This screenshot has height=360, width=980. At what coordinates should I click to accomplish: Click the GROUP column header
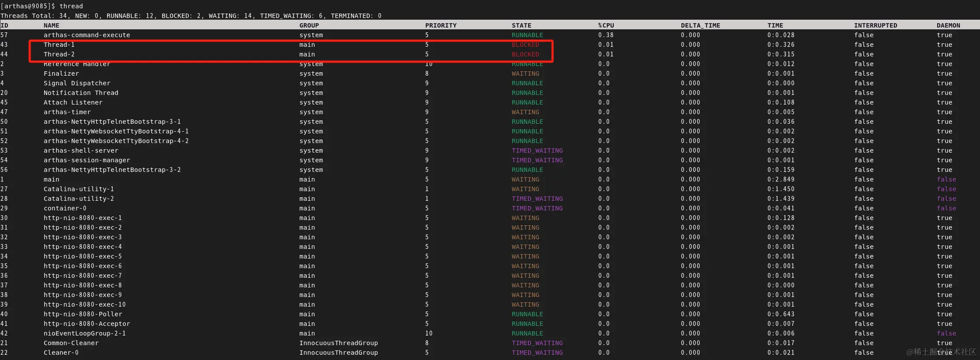[309, 25]
